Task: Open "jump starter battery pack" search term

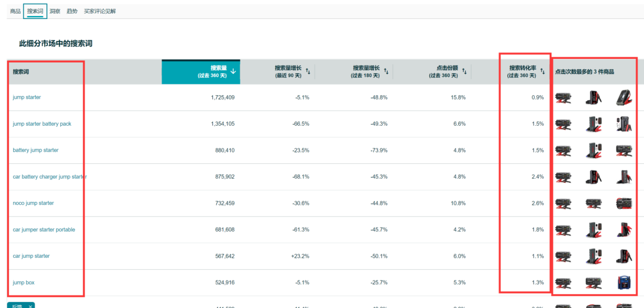Action: pos(42,124)
